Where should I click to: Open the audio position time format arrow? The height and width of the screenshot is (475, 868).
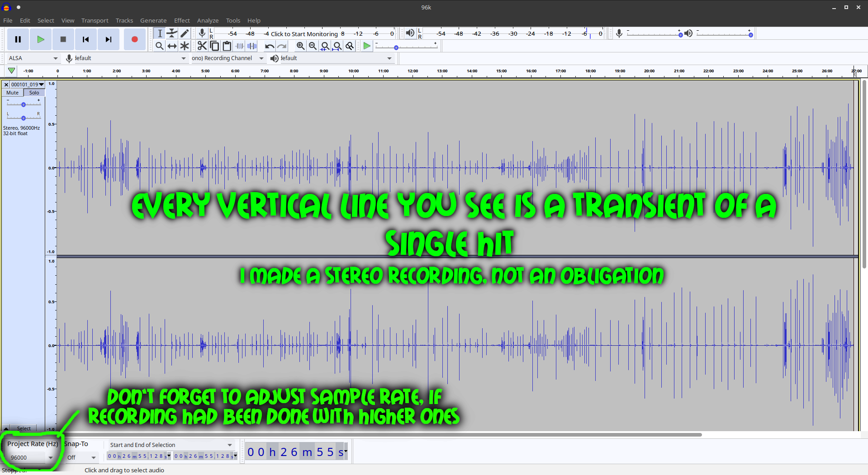(x=346, y=451)
